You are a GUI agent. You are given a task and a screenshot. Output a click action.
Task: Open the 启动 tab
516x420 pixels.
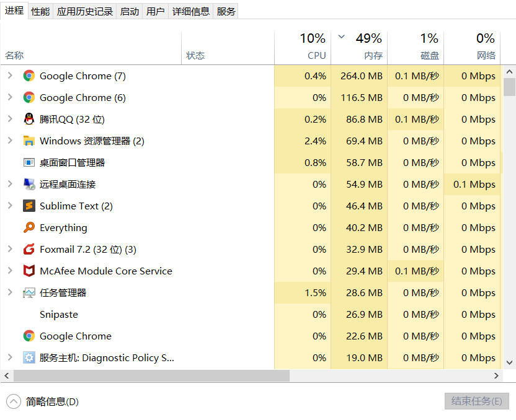coord(130,12)
